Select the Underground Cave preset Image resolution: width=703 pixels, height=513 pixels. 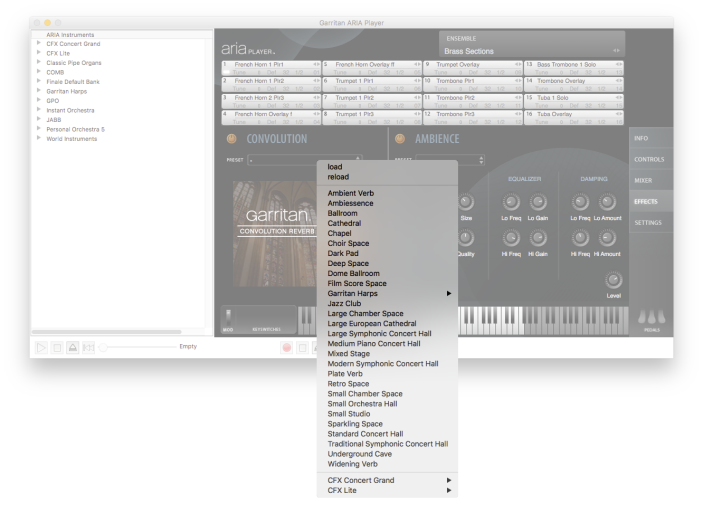tap(360, 454)
